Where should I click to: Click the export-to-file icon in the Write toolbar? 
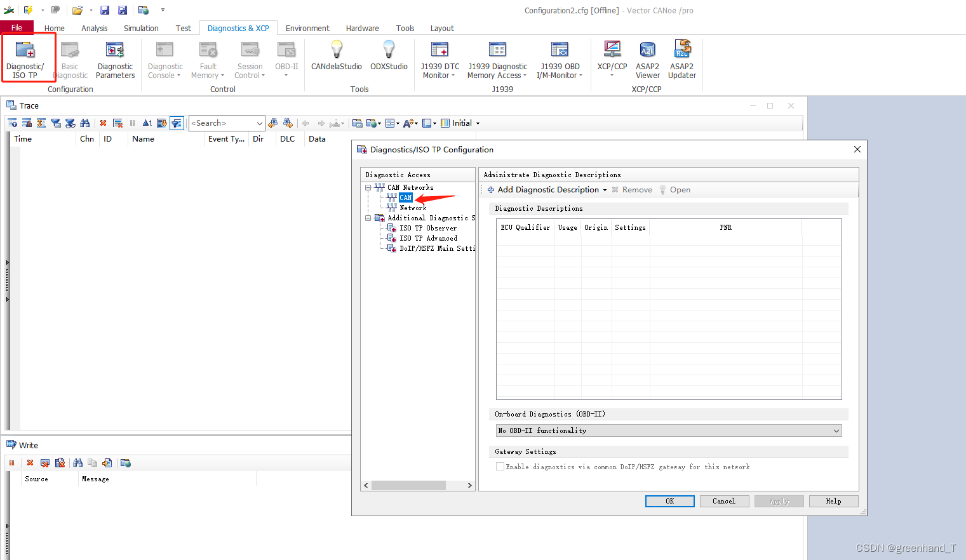coord(107,463)
